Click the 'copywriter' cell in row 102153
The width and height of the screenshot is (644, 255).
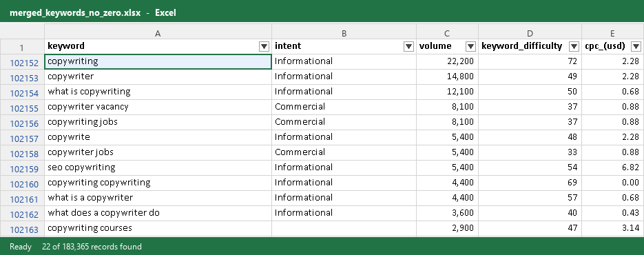click(158, 77)
